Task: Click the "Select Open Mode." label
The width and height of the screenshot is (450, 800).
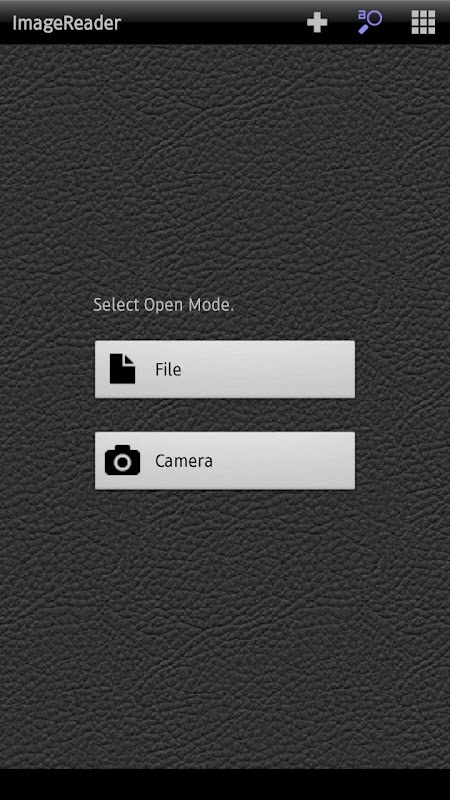Action: [163, 305]
